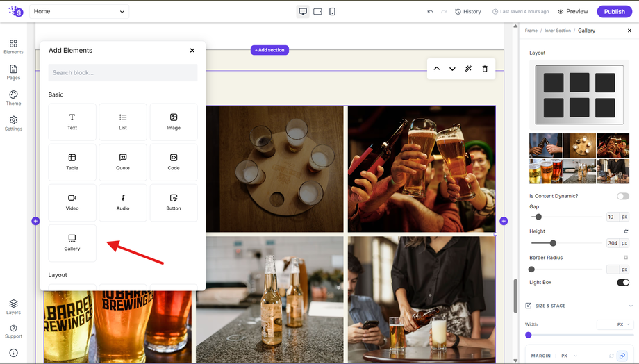Delete the selected section

pos(485,69)
